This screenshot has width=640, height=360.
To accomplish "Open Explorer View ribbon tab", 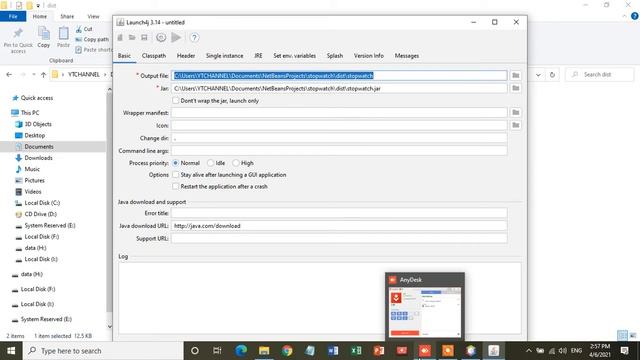I will [x=93, y=16].
